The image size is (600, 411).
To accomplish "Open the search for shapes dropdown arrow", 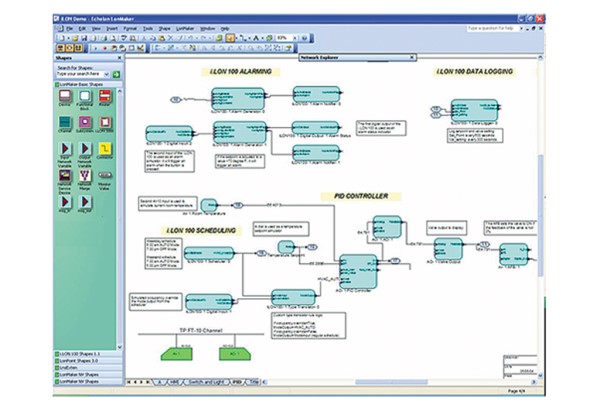I will click(106, 74).
